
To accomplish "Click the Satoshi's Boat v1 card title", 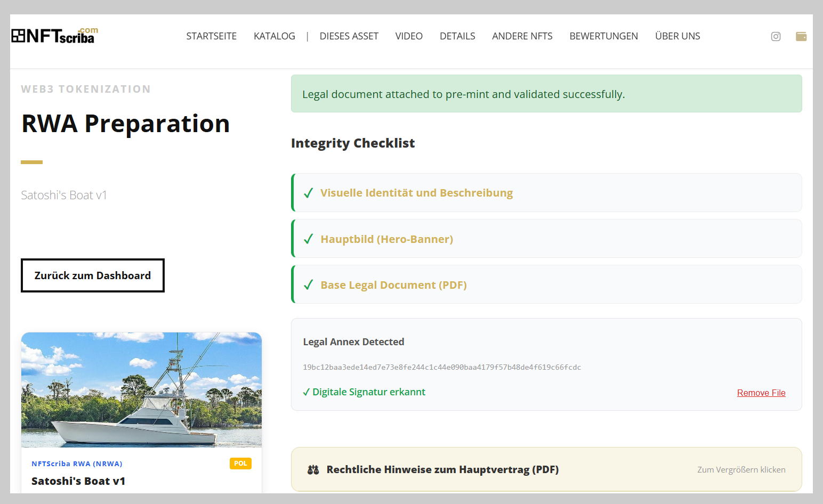I will [x=78, y=481].
